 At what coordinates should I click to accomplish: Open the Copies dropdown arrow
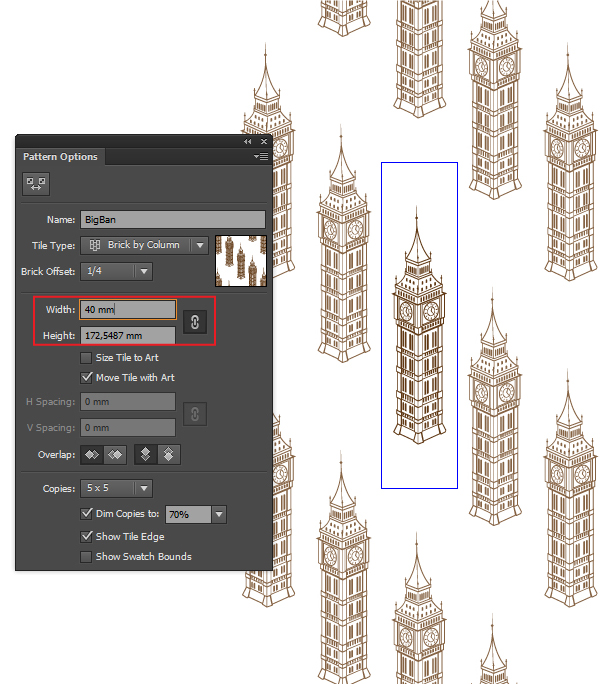144,489
